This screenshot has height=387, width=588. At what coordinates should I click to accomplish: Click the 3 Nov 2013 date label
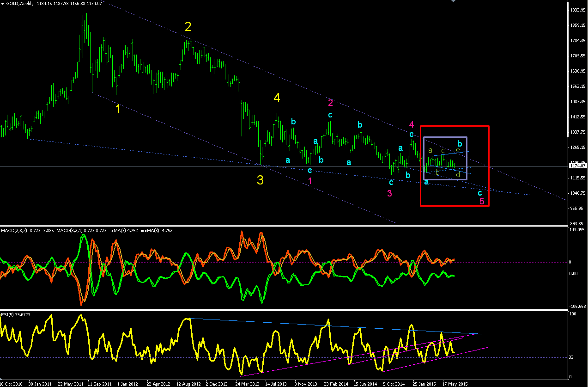(x=305, y=384)
